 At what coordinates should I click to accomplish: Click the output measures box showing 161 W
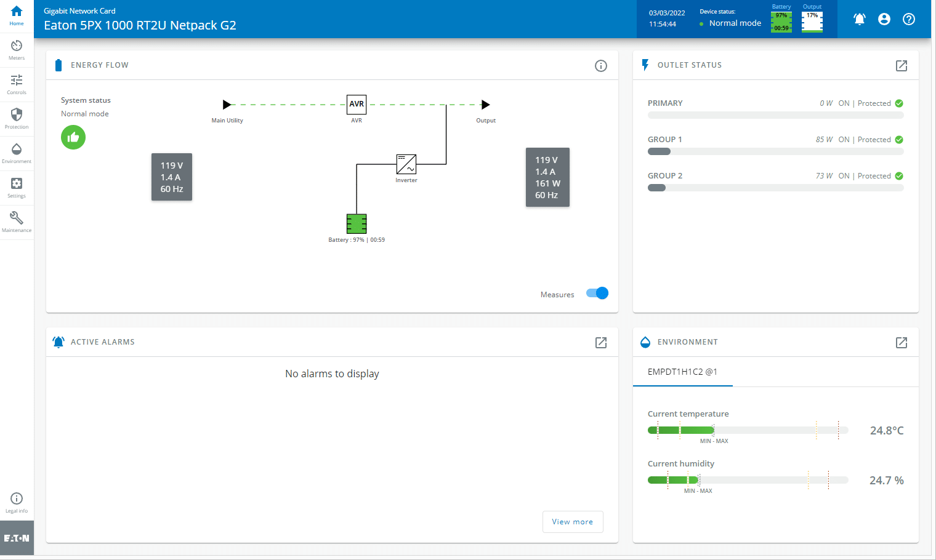click(x=547, y=177)
